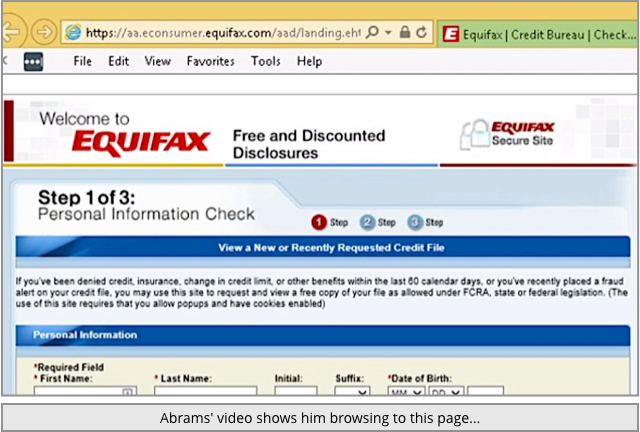Click the Date of Birth year field
640x432 pixels.
tap(485, 391)
